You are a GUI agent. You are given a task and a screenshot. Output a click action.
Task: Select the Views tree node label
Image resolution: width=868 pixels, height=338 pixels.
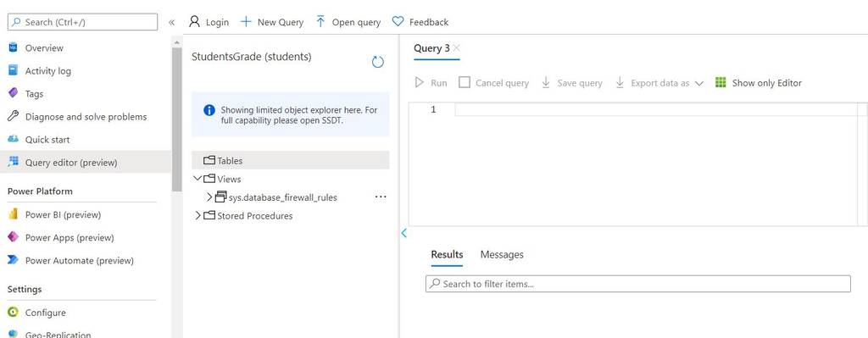[229, 180]
